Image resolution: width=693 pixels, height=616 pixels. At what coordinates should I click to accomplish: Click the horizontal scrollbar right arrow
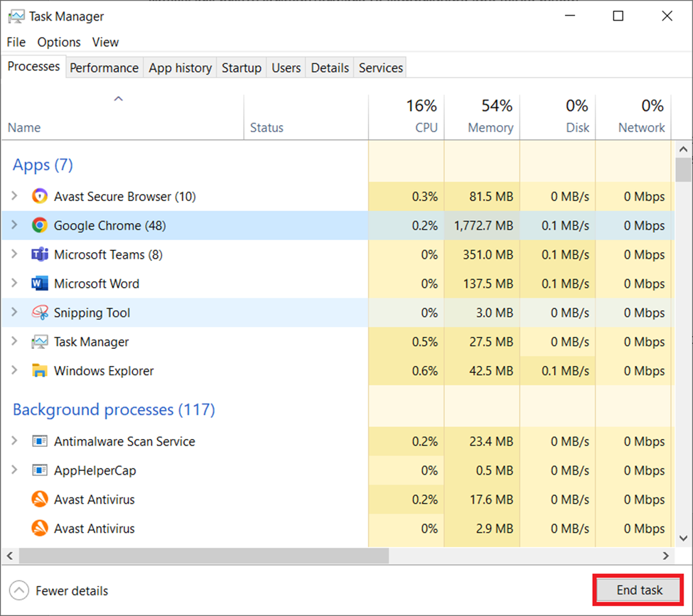click(x=666, y=556)
